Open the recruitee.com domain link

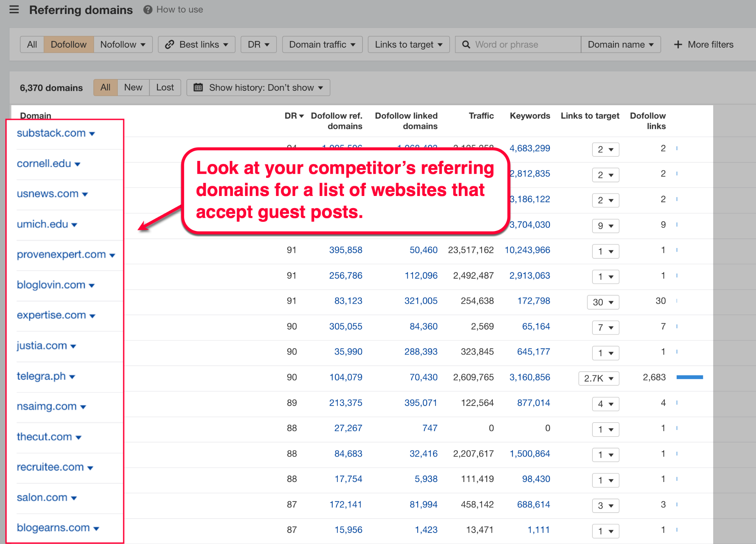click(50, 467)
